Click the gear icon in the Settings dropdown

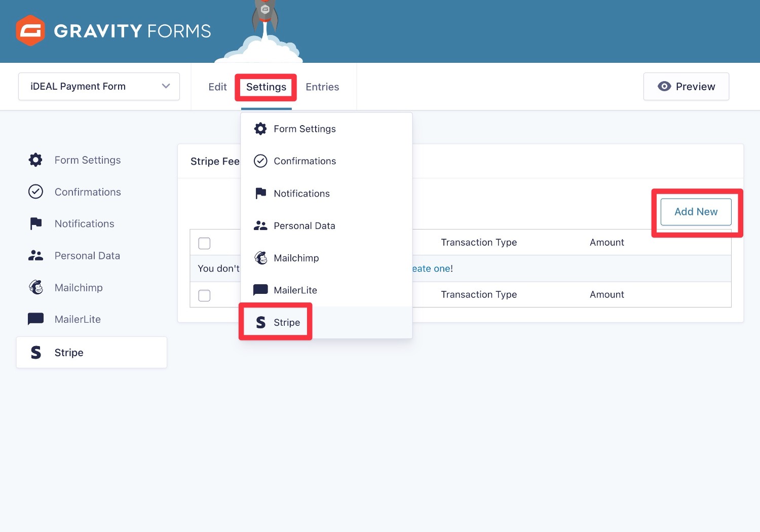[x=260, y=129]
